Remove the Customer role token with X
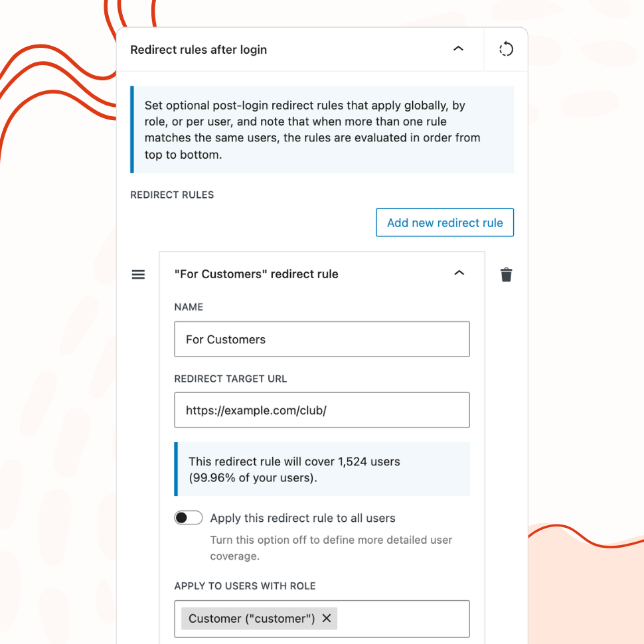This screenshot has width=644, height=644. 327,618
